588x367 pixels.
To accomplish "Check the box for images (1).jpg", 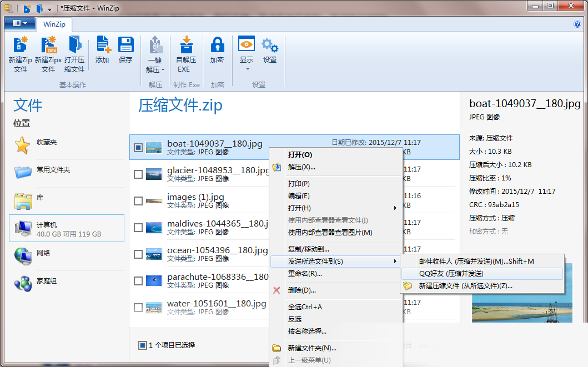I will tap(138, 201).
